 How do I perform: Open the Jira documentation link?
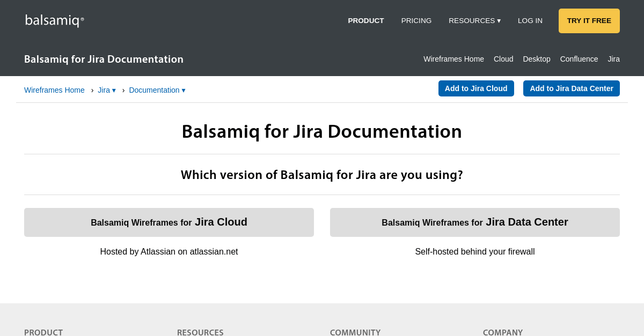pyautogui.click(x=613, y=59)
